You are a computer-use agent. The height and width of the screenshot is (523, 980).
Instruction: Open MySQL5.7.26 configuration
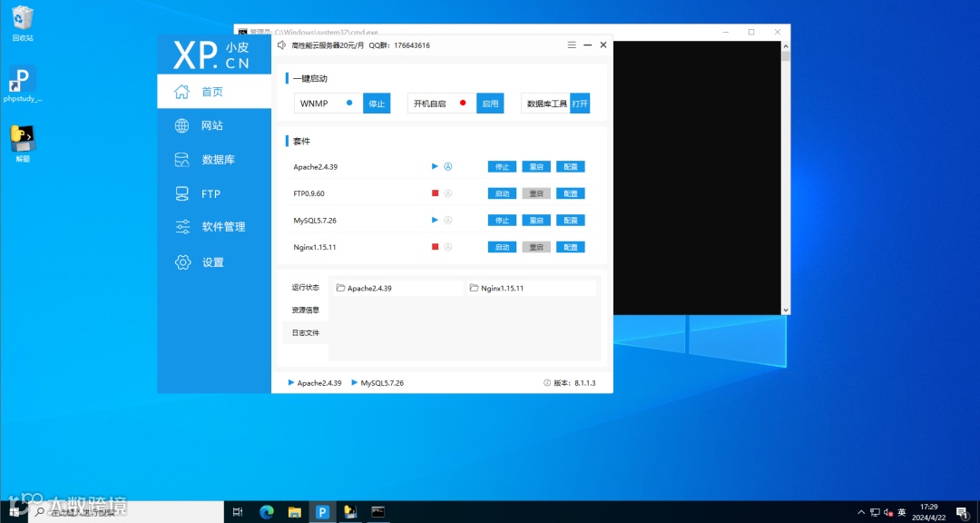571,221
